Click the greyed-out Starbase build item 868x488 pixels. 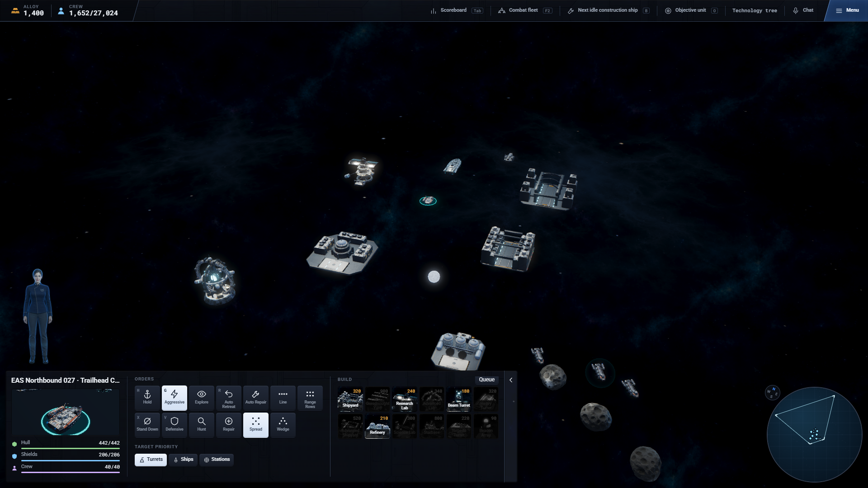click(x=432, y=426)
